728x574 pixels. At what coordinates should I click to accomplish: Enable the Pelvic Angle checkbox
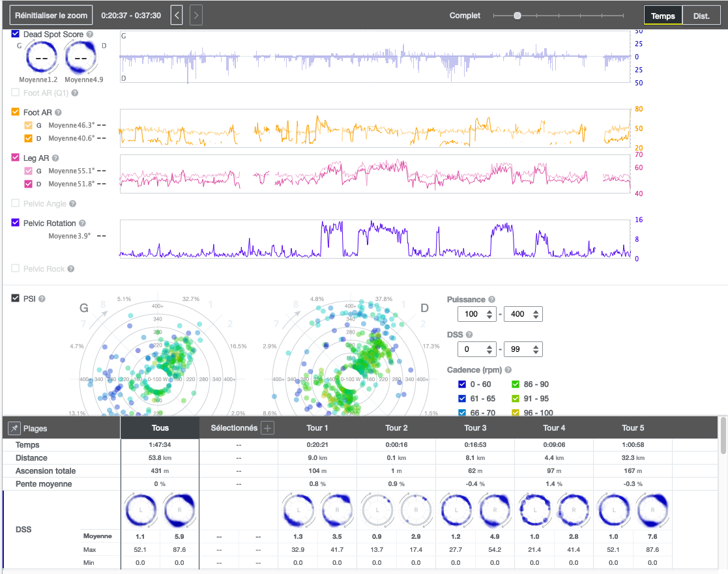tap(16, 203)
